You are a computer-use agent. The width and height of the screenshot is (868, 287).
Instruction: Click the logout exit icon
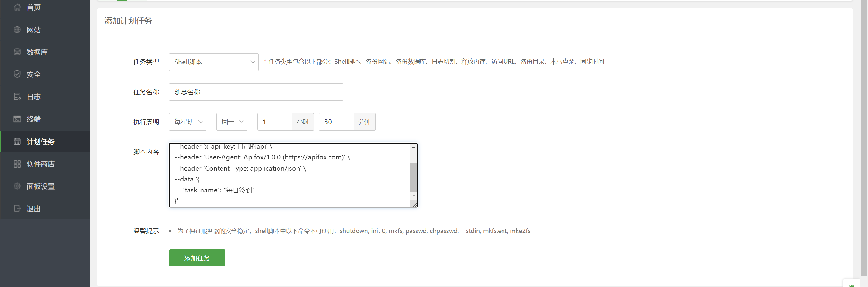coord(17,209)
